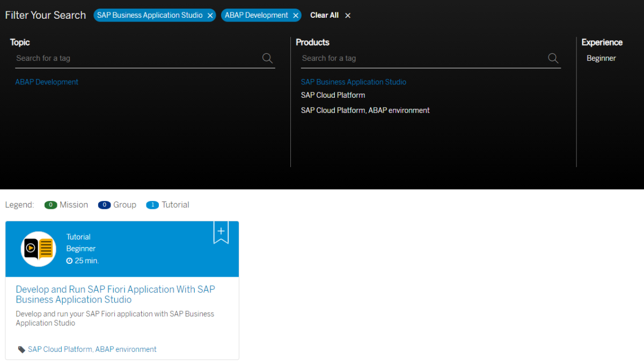Image resolution: width=644 pixels, height=361 pixels.
Task: Click the Topic search input field
Action: 134,58
